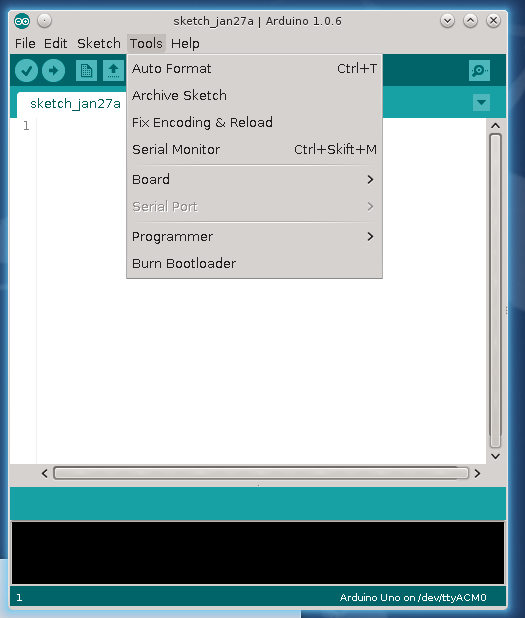This screenshot has width=525, height=618.
Task: Expand the Serial Port submenu
Action: point(254,207)
